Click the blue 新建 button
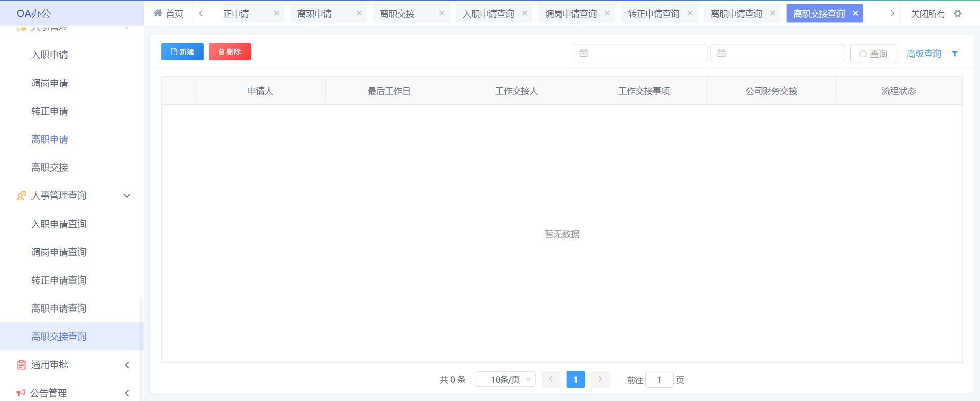 tap(182, 52)
